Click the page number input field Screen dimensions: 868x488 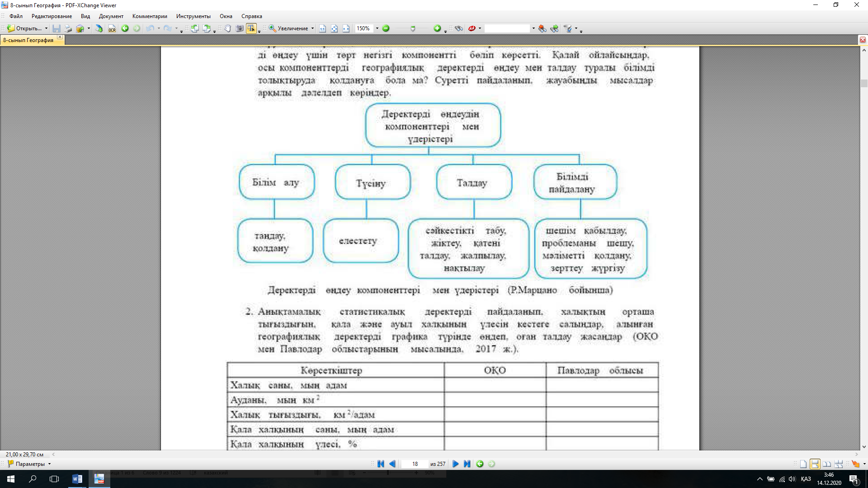[415, 464]
